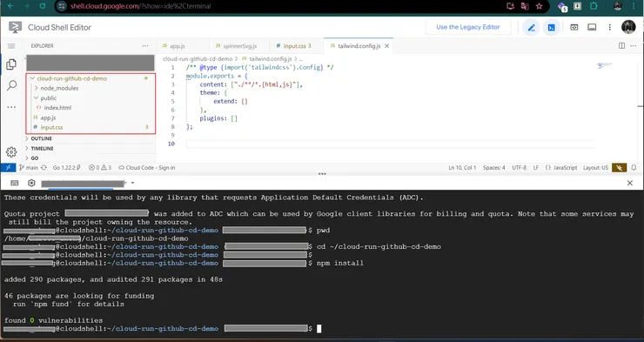Click Spaces: 4 indentation setting
The image size is (644, 342).
tap(494, 168)
